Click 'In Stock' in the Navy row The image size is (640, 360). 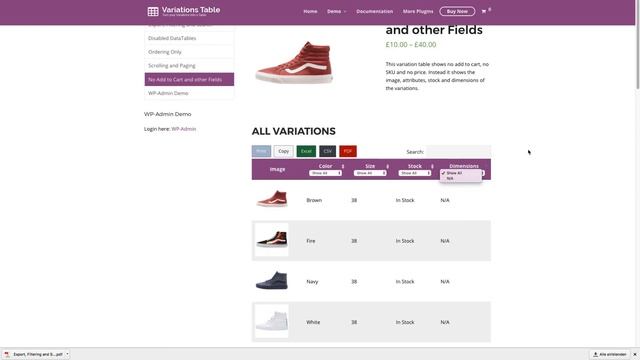(x=405, y=282)
